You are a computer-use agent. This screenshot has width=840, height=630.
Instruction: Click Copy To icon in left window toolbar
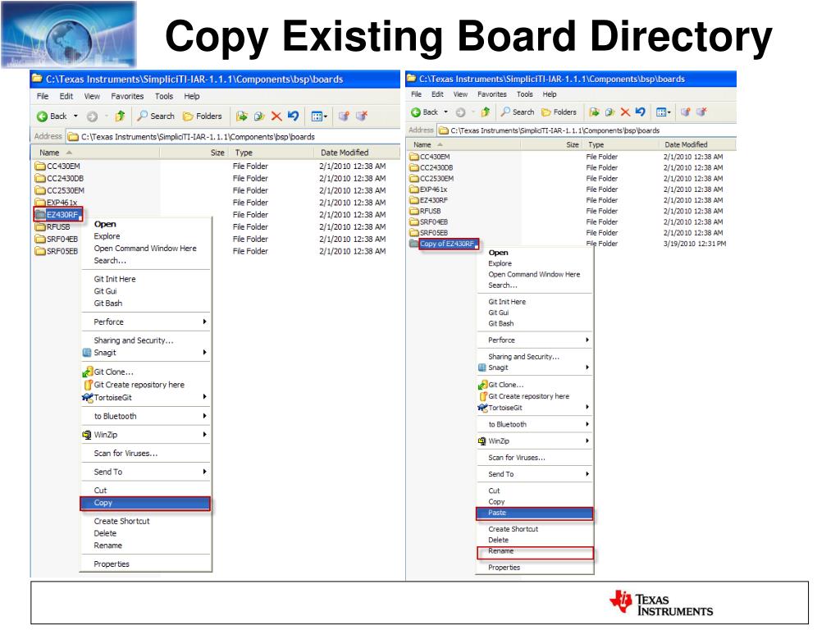[x=259, y=116]
